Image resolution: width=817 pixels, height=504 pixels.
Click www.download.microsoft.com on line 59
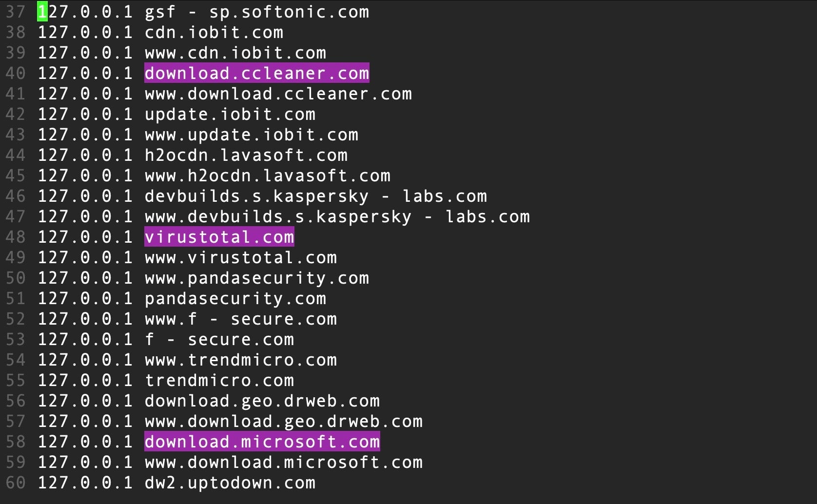pos(284,462)
